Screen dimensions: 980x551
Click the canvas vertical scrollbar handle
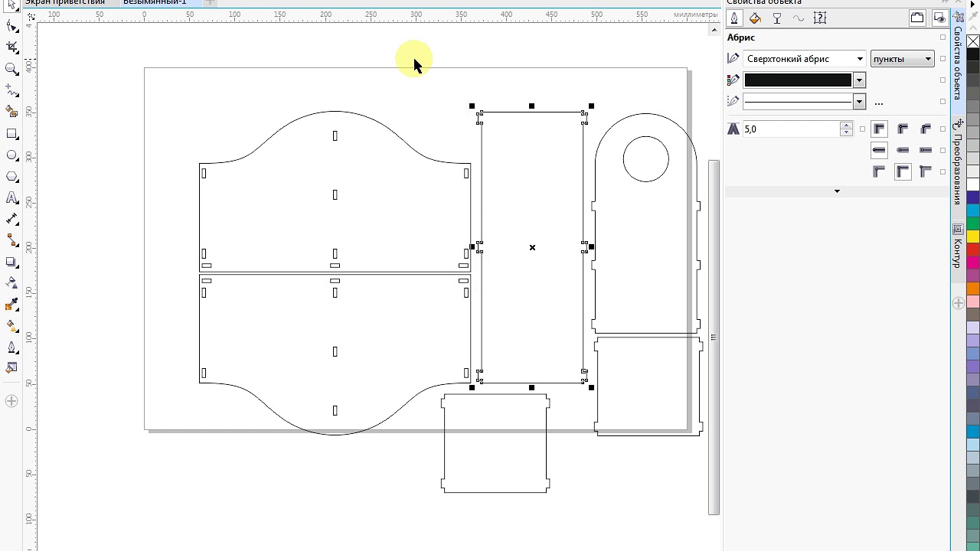click(x=714, y=337)
